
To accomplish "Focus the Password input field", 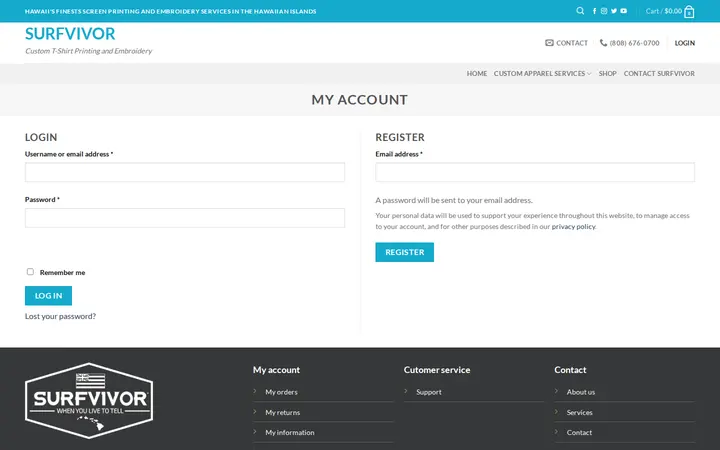I will click(185, 218).
